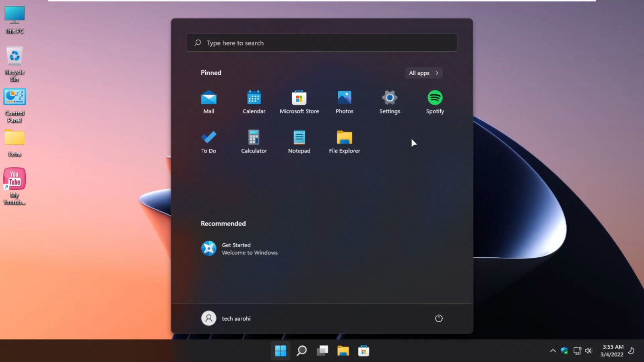Image resolution: width=644 pixels, height=362 pixels.
Task: Click the search input field
Action: tap(322, 43)
